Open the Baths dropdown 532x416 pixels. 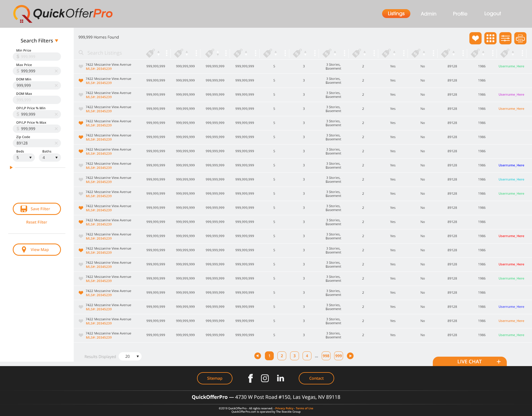[50, 158]
